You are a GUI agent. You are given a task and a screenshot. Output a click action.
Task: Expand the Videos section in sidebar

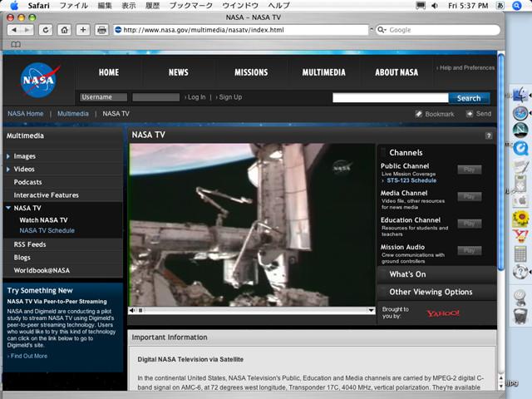click(x=9, y=170)
